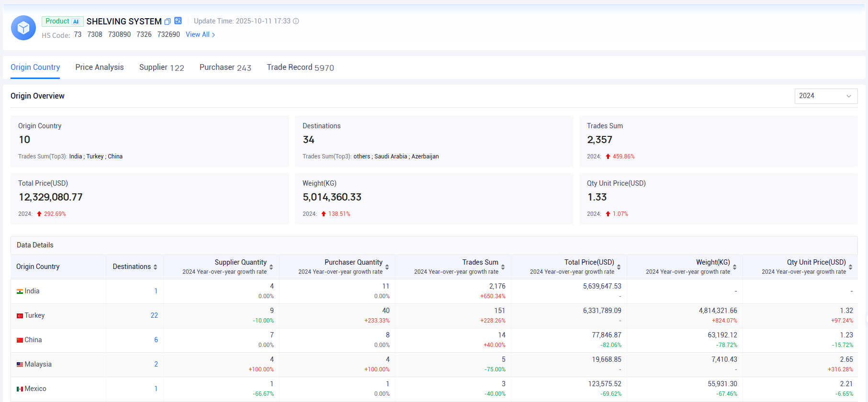868x402 pixels.
Task: Select the India row name
Action: coord(32,291)
